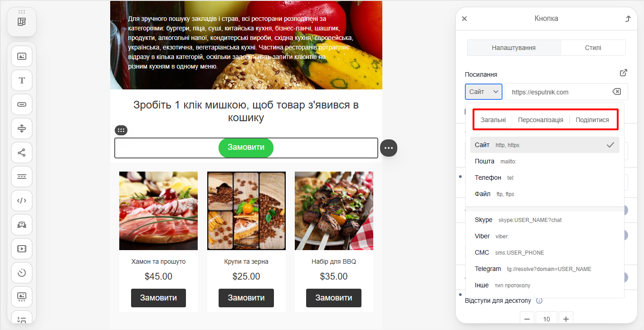Viewport: 644px width, 330px height.
Task: Choose the Button block icon in sidebar
Action: 22,104
